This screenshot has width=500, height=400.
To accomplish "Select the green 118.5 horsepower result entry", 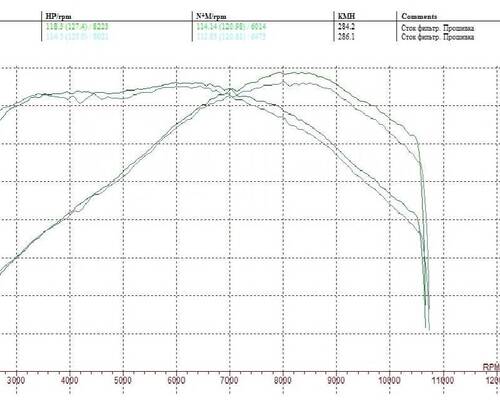I will pos(77,26).
